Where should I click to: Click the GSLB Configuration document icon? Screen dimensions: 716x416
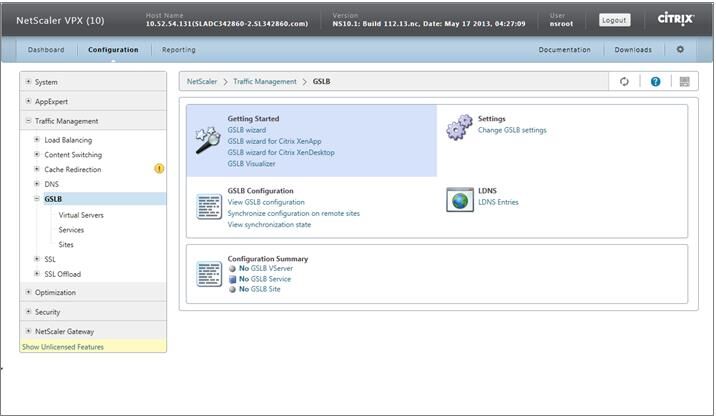209,206
